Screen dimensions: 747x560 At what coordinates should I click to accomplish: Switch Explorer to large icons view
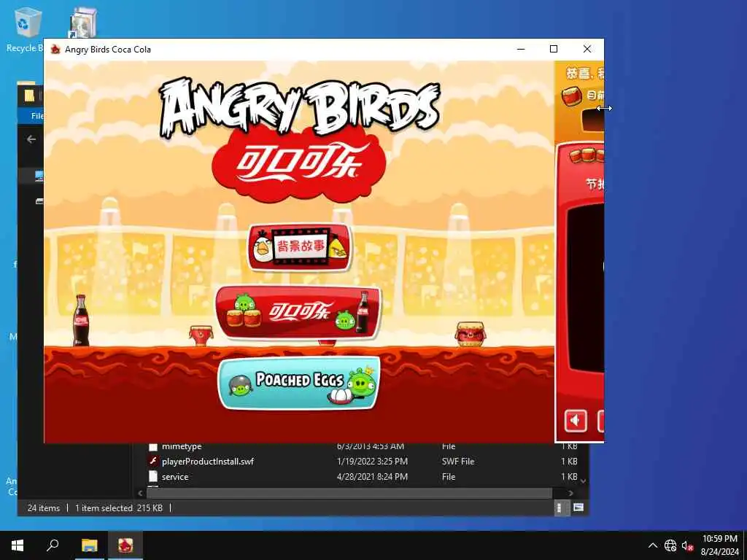tap(578, 507)
